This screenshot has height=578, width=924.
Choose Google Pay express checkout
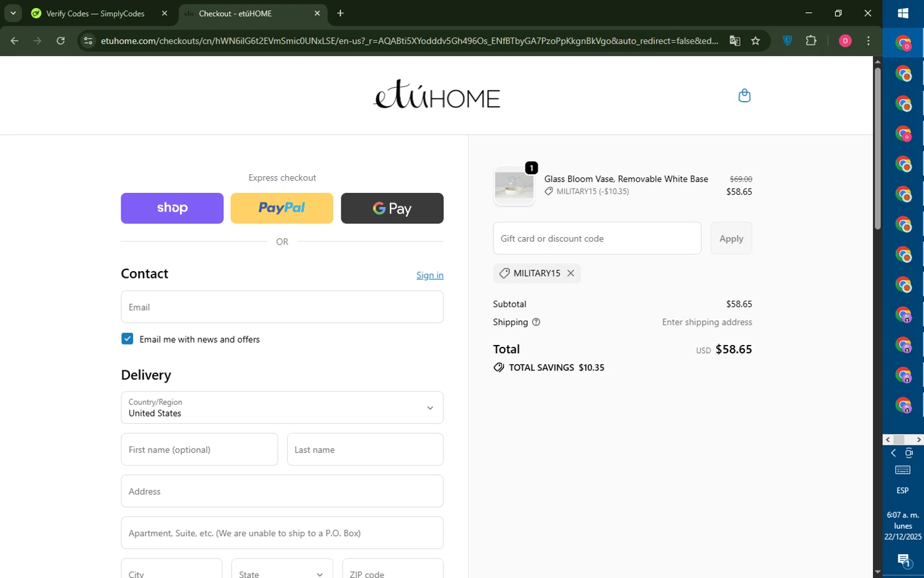392,208
